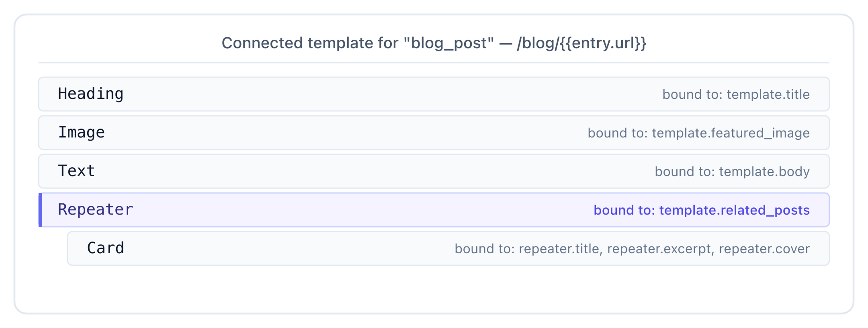Select the Image row
Viewport: 868px width, 328px height.
(434, 133)
